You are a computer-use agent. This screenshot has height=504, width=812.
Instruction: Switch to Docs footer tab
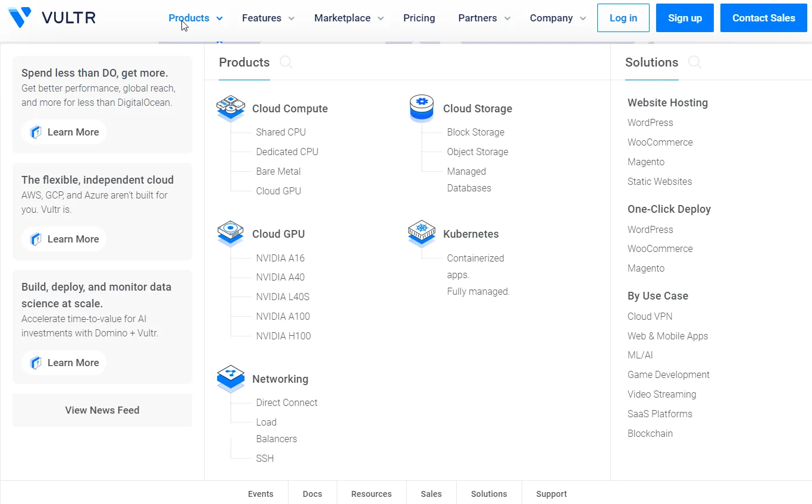(312, 494)
